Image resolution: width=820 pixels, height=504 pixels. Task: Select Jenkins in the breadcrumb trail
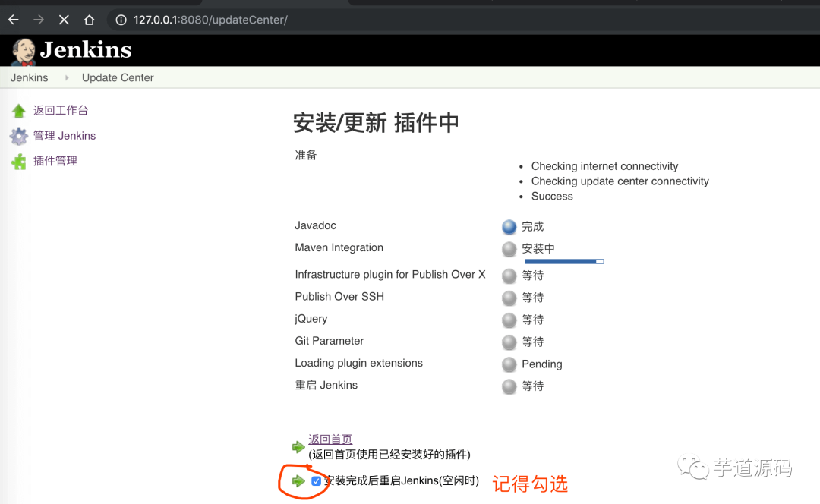tap(29, 77)
